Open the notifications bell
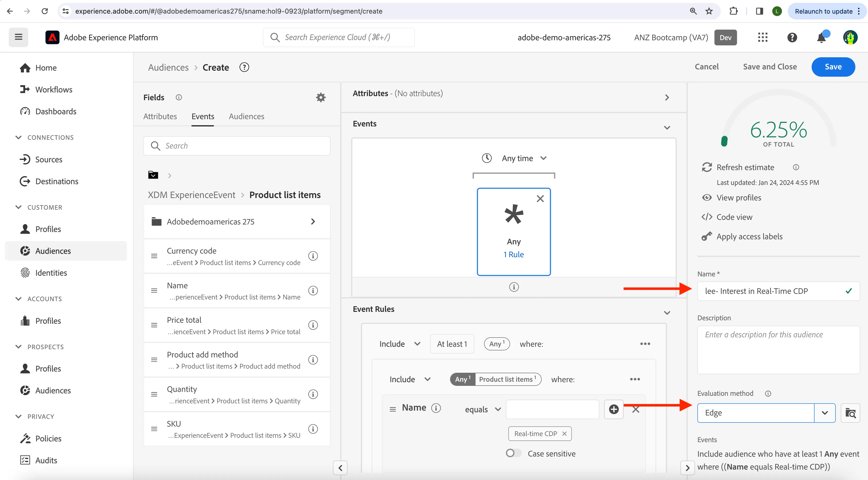This screenshot has width=868, height=480. (x=822, y=37)
